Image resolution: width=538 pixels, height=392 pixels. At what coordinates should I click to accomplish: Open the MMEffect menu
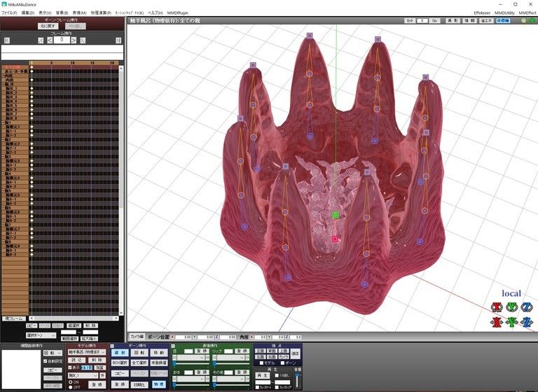coord(527,13)
